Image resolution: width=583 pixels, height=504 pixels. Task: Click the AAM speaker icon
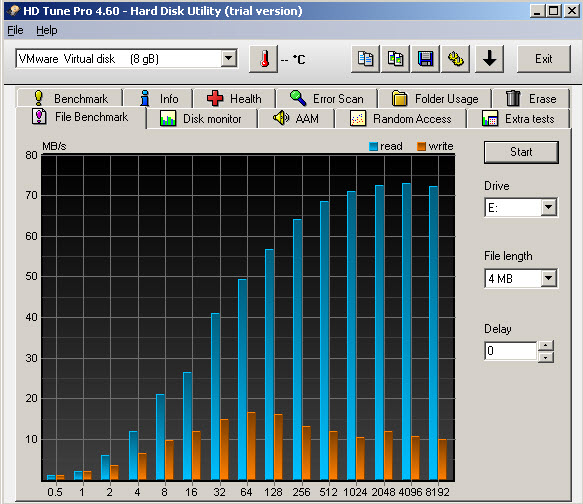(281, 118)
